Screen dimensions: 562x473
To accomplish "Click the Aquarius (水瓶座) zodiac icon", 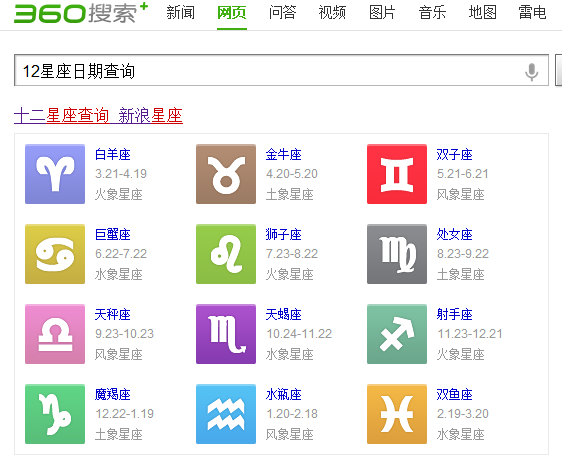I will pyautogui.click(x=226, y=414).
